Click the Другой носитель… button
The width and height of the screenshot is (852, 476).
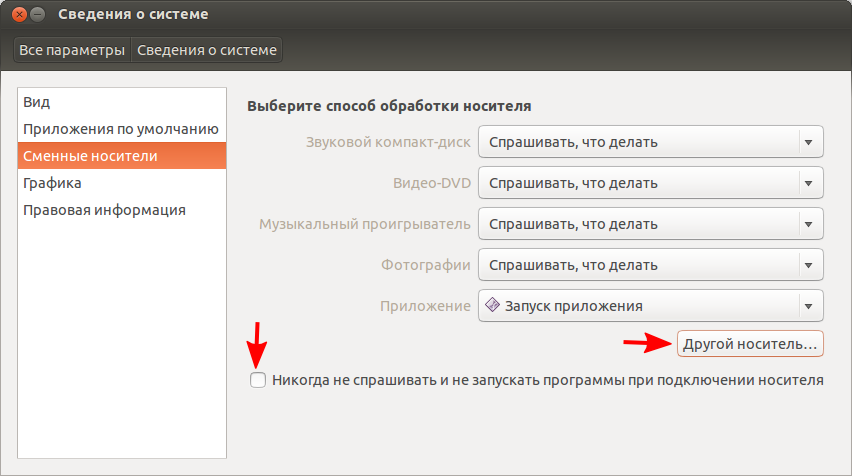click(750, 344)
